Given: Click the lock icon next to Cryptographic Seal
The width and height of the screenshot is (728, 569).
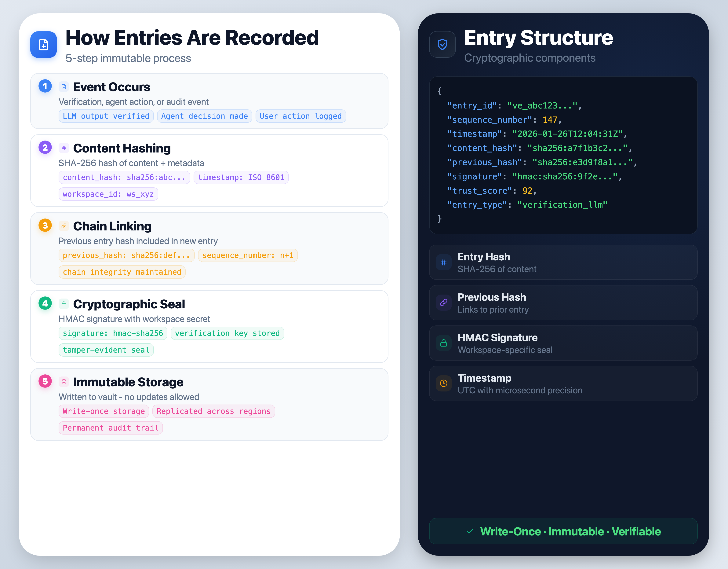Looking at the screenshot, I should [64, 303].
